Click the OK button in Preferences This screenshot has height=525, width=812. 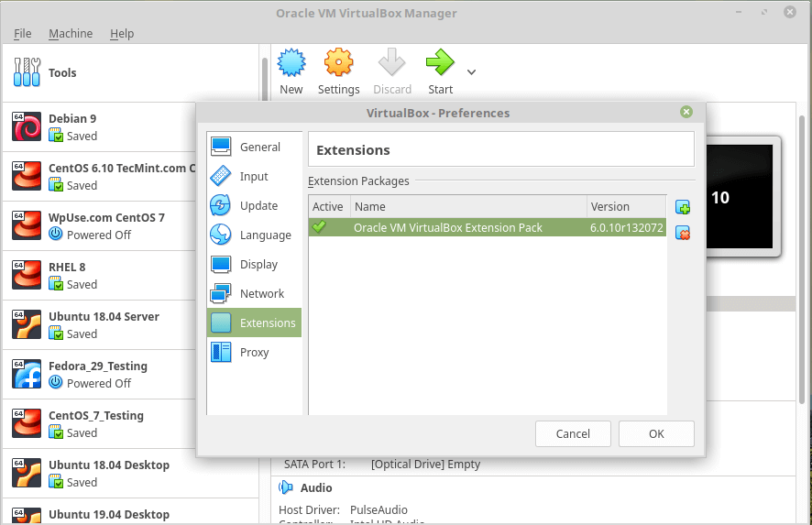656,433
